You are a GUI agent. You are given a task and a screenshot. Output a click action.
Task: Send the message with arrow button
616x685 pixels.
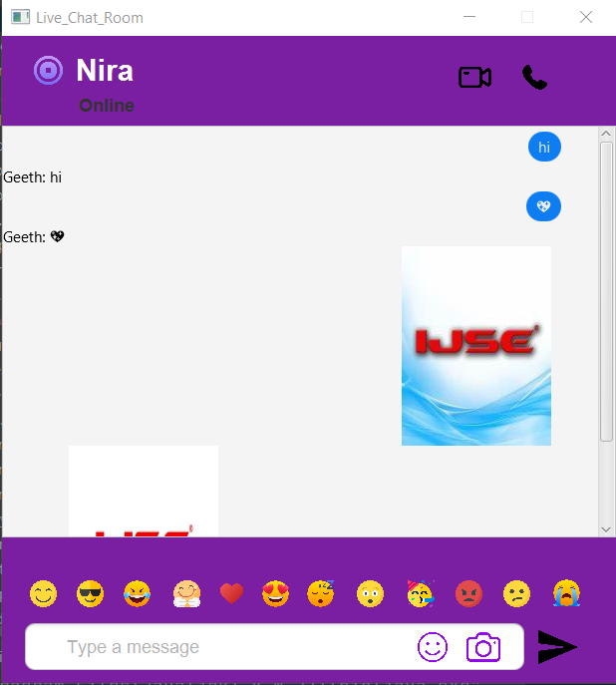[x=557, y=647]
